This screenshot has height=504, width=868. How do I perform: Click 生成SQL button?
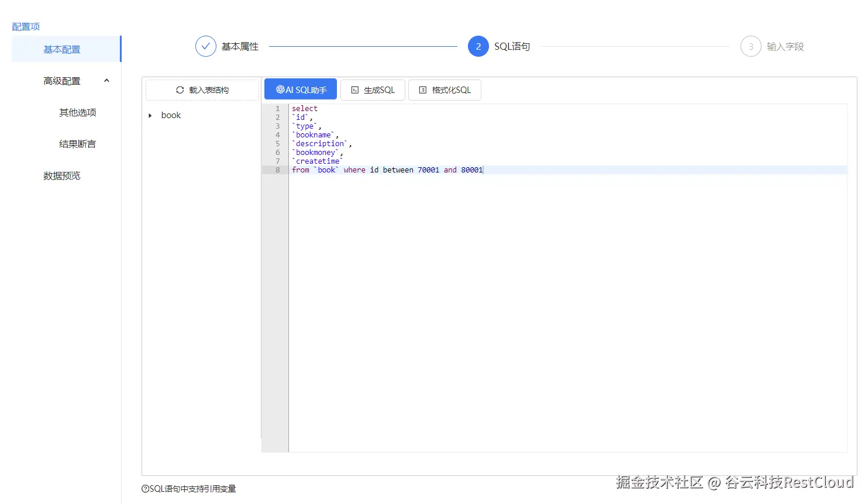[373, 90]
